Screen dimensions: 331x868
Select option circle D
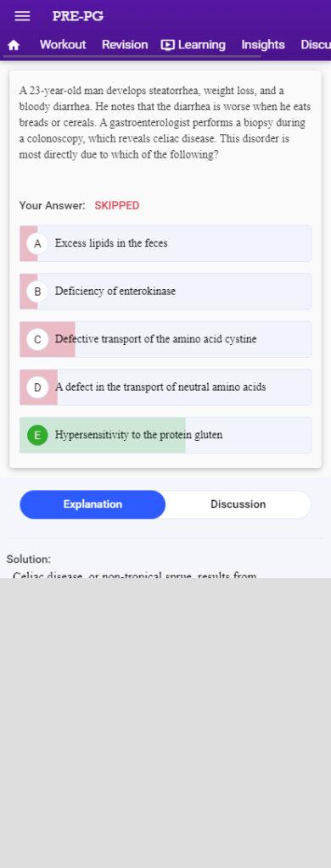pyautogui.click(x=37, y=387)
